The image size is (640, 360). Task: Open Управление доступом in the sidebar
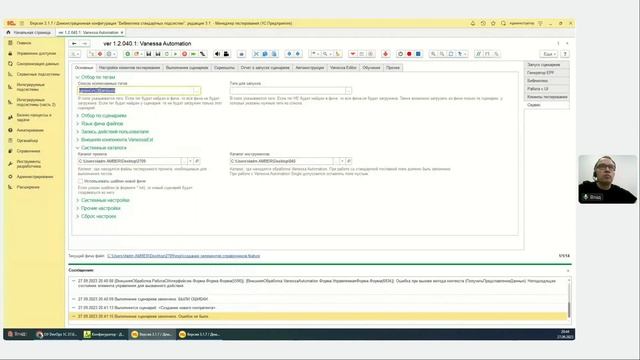point(36,53)
